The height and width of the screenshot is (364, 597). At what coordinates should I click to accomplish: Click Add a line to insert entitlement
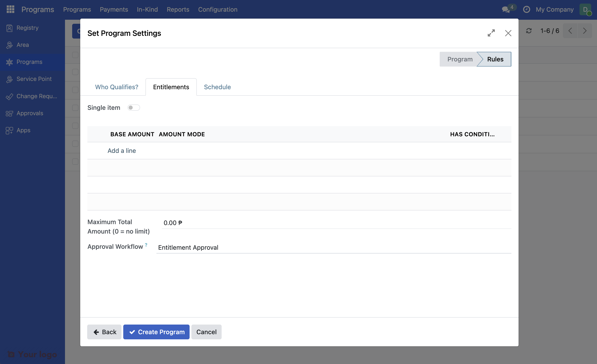(x=122, y=150)
